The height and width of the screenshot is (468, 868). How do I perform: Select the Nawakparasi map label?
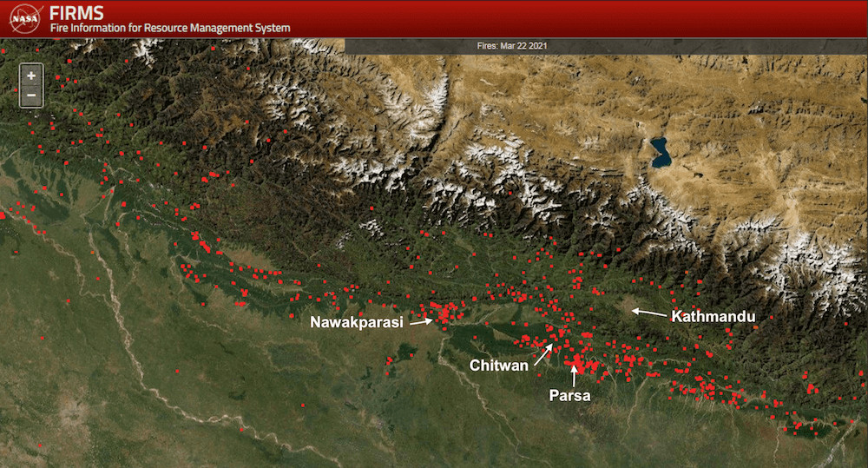tap(357, 322)
